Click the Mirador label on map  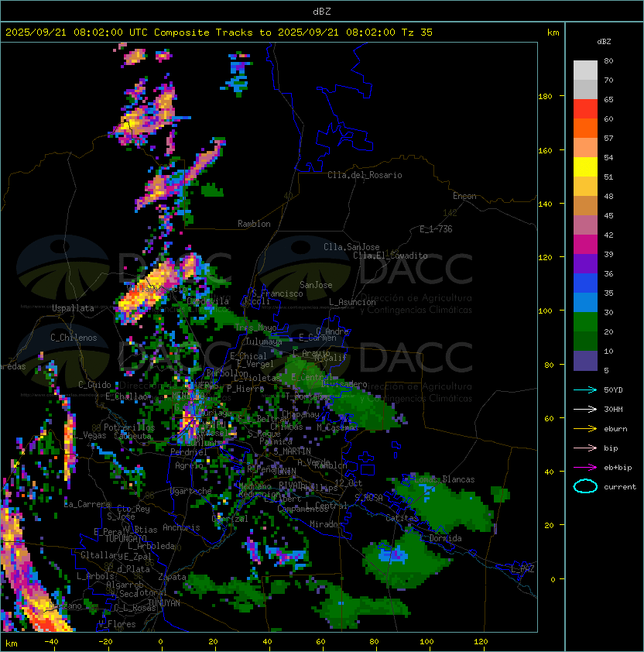[x=326, y=524]
